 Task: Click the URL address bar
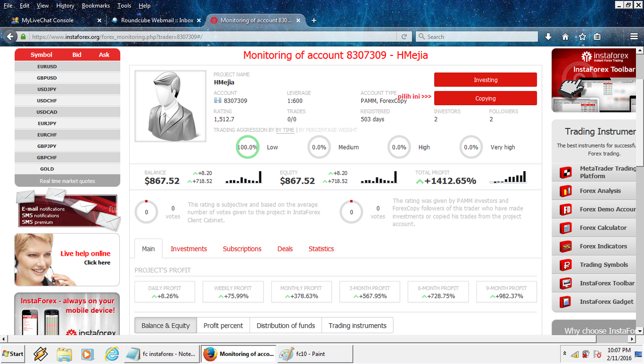click(211, 37)
